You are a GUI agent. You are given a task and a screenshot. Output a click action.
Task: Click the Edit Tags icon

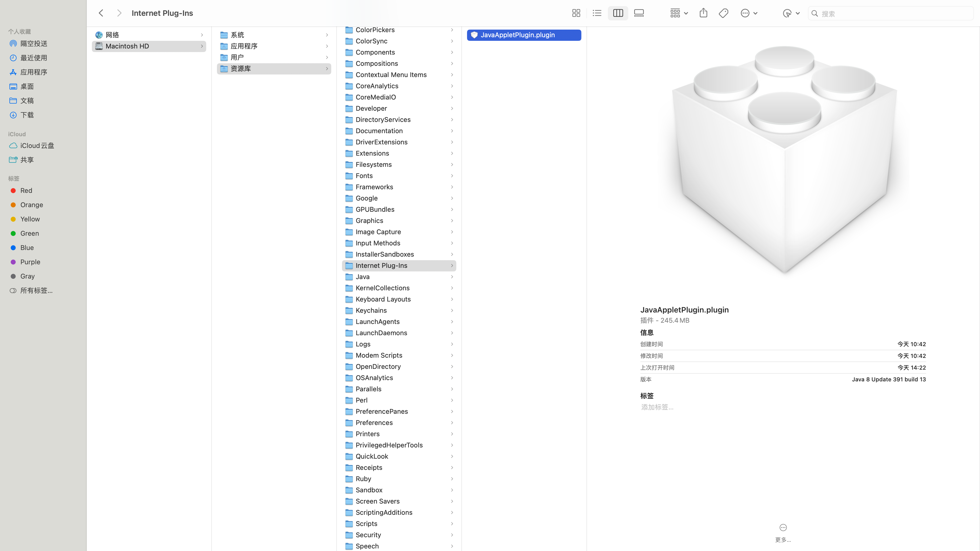[x=724, y=13]
